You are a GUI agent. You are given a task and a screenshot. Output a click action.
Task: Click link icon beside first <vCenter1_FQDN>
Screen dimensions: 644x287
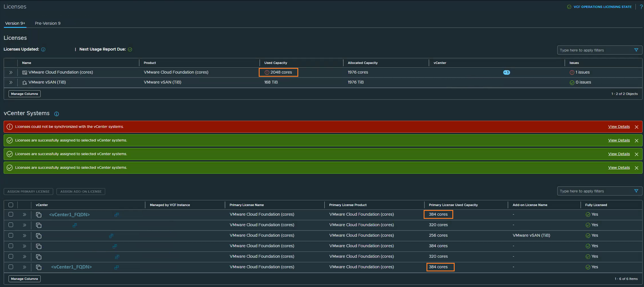click(x=117, y=215)
